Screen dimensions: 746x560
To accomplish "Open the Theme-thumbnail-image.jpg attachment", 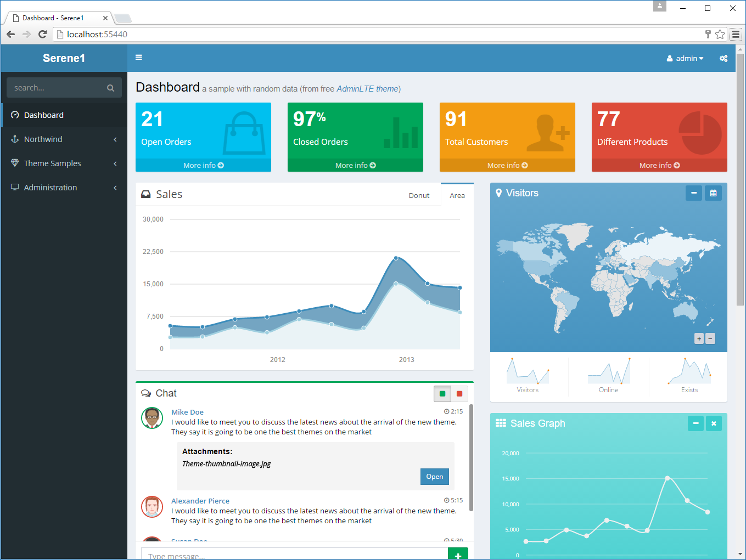I will coord(434,477).
